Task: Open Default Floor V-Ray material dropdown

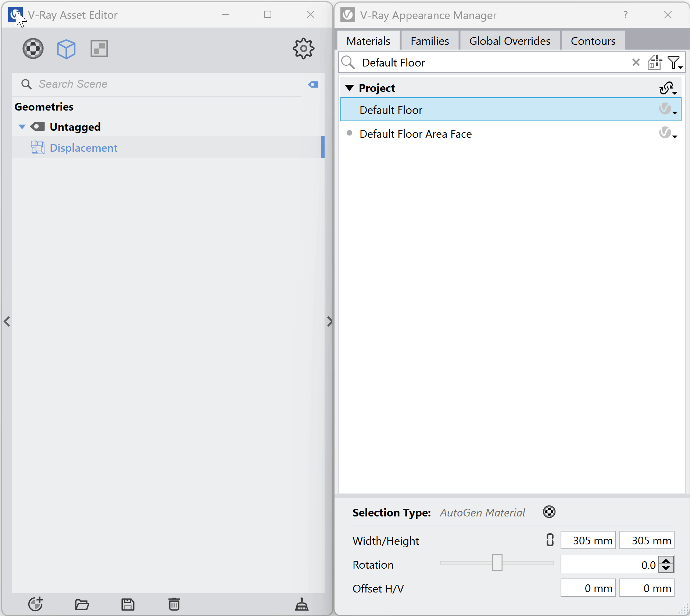Action: (x=668, y=109)
